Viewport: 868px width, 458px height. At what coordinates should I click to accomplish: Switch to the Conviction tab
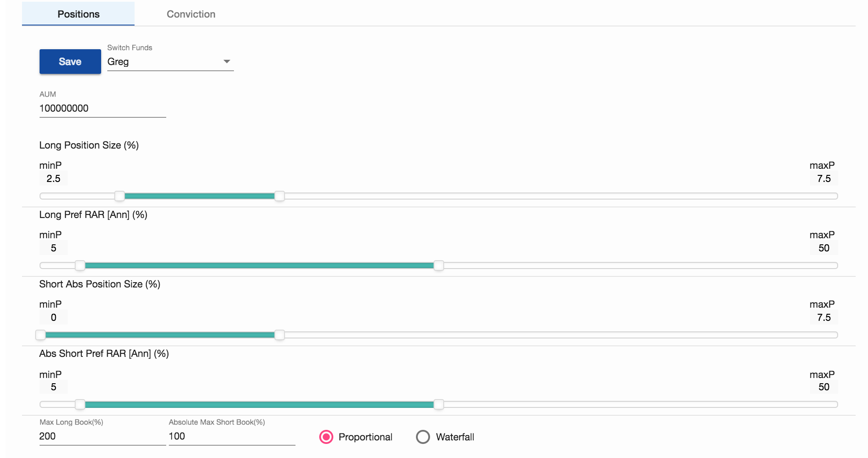tap(191, 14)
